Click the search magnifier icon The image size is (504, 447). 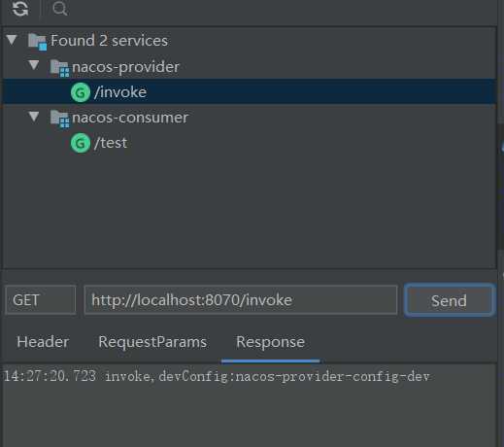[x=60, y=9]
